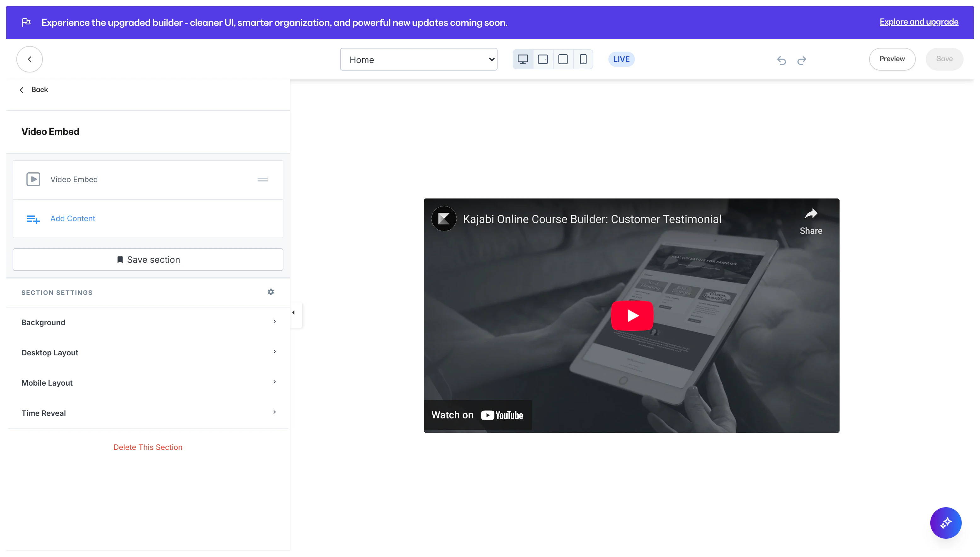
Task: Play the embedded YouTube video
Action: (632, 316)
